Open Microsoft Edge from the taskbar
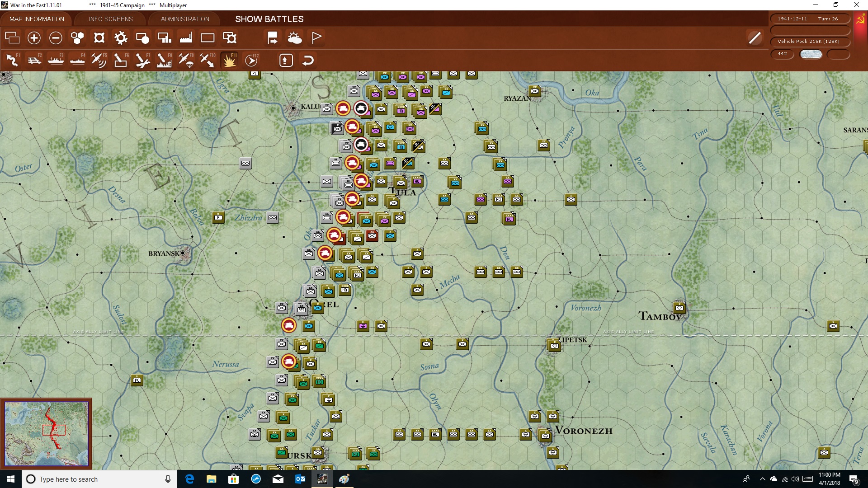 (189, 479)
